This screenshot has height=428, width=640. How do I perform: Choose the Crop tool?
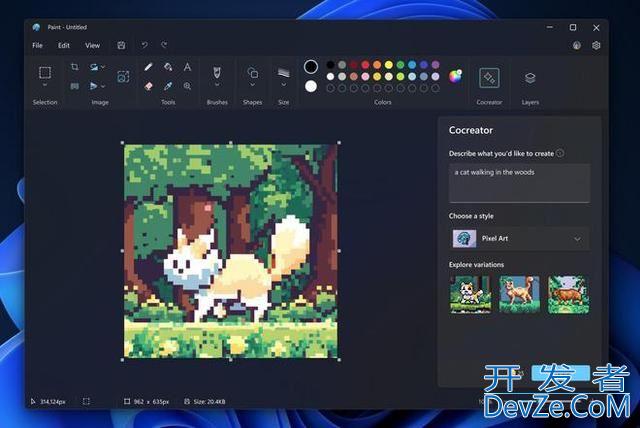75,67
